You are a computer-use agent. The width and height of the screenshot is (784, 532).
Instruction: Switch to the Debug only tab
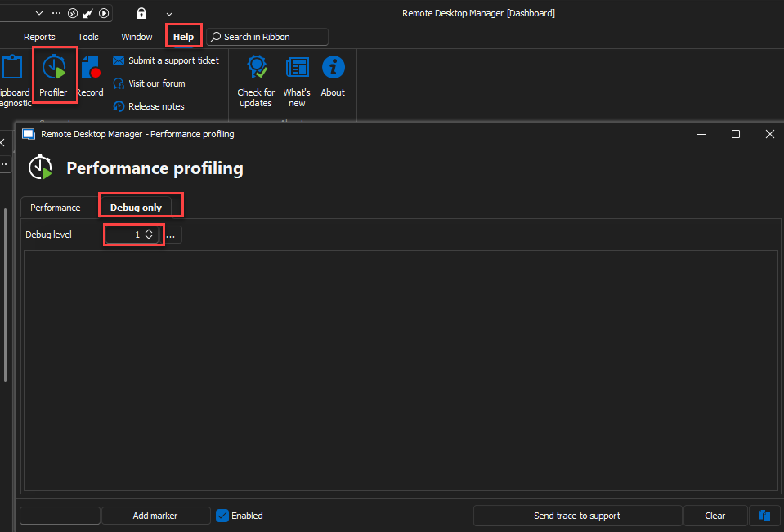[136, 208]
